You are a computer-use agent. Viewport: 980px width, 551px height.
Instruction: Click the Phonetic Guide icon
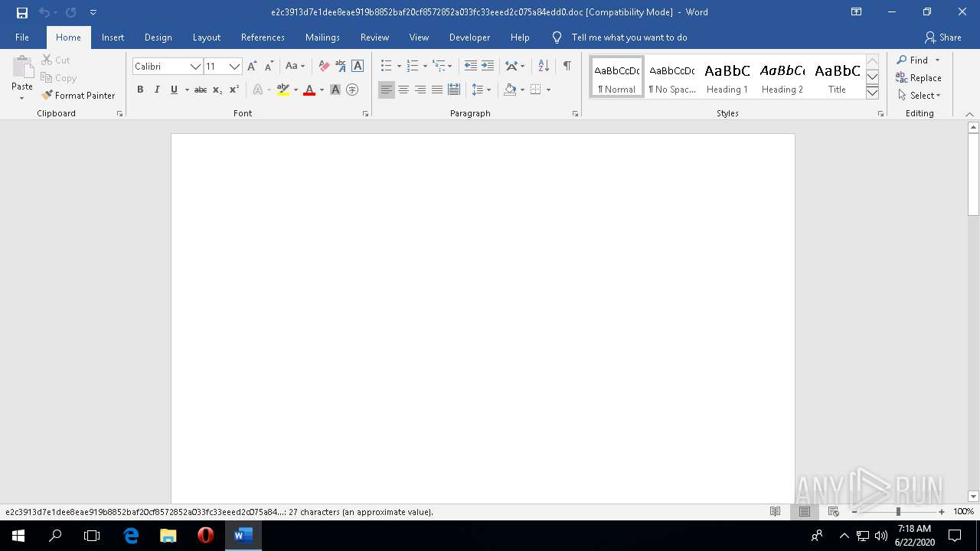point(341,67)
